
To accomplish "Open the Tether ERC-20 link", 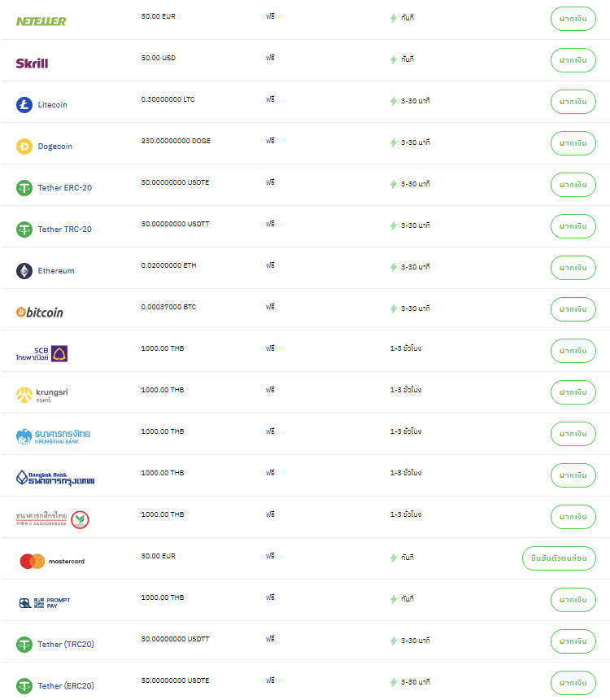I will [64, 188].
